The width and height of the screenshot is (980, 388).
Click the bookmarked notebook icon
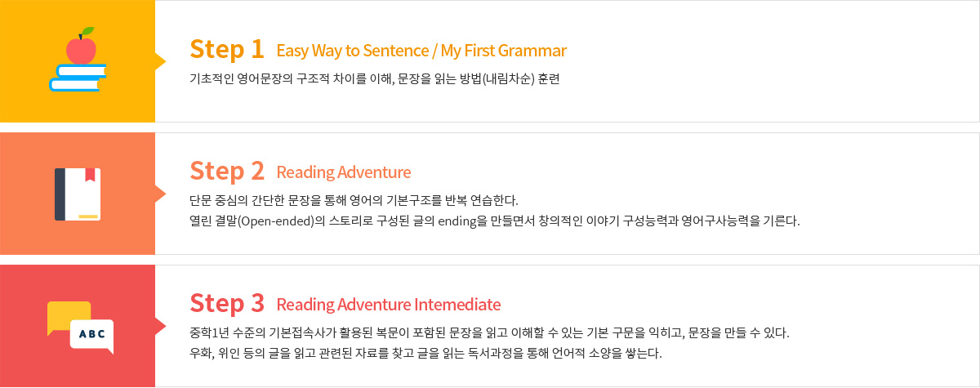coord(78,194)
